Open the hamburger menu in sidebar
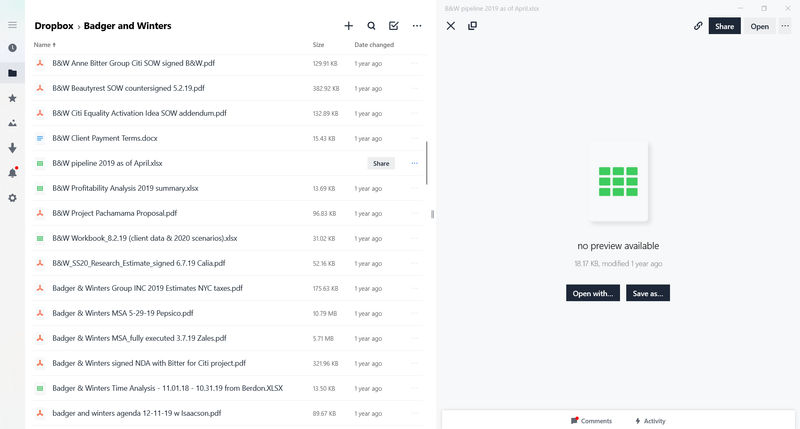The image size is (800, 429). click(x=12, y=25)
